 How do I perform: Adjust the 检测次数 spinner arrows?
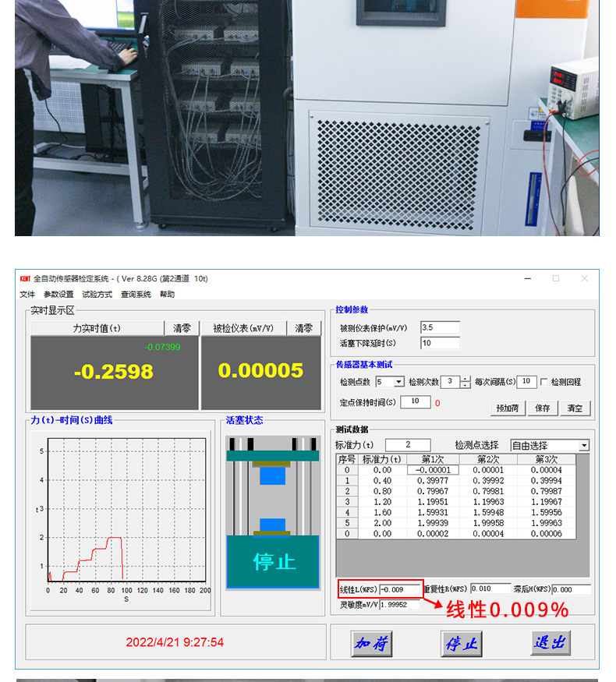click(x=466, y=382)
